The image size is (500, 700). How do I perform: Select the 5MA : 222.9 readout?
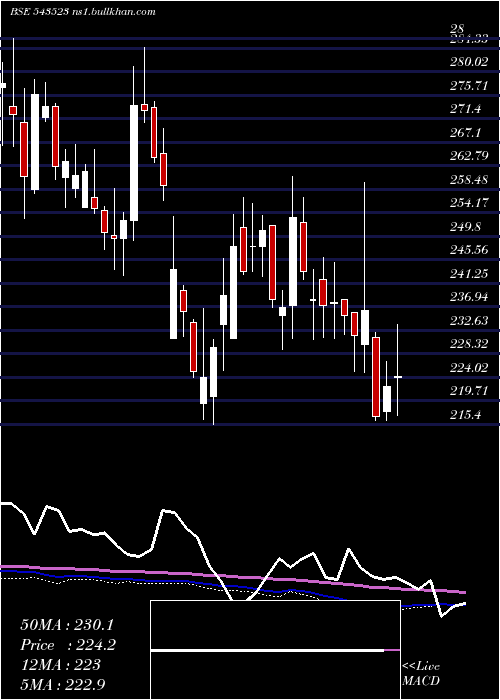click(63, 685)
